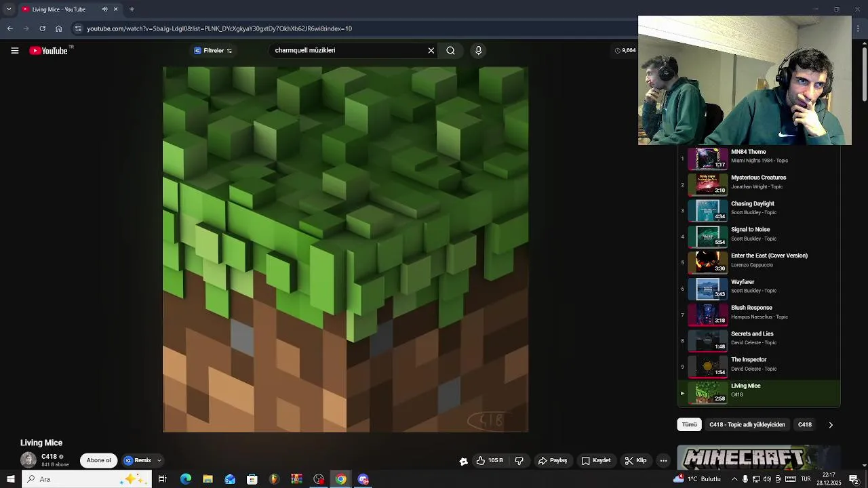The height and width of the screenshot is (488, 868).
Task: Select Mysterious Creatures in the playlist
Action: coord(759,184)
